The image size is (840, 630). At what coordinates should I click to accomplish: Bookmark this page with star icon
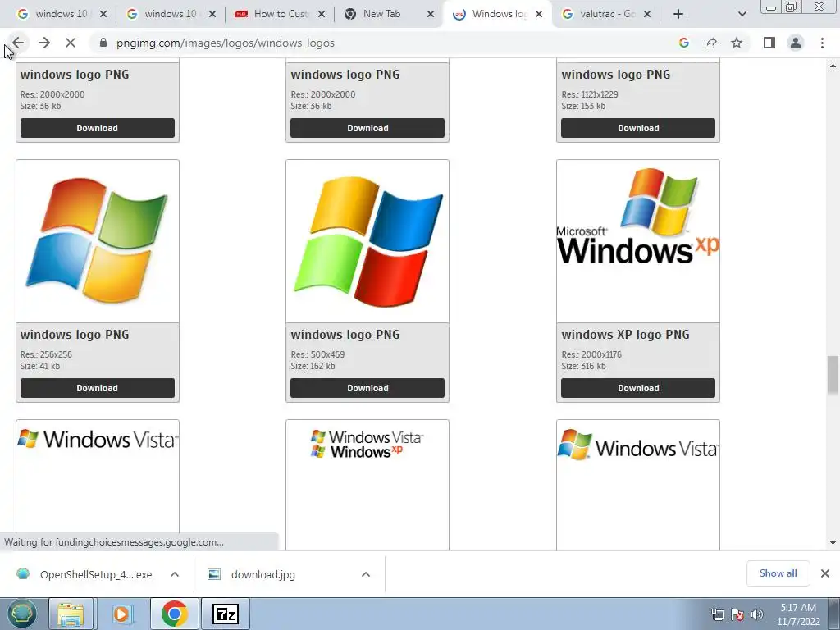pos(737,43)
